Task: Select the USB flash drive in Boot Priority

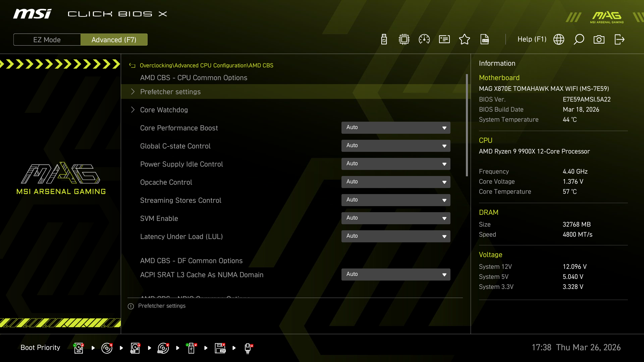Action: tap(192, 348)
